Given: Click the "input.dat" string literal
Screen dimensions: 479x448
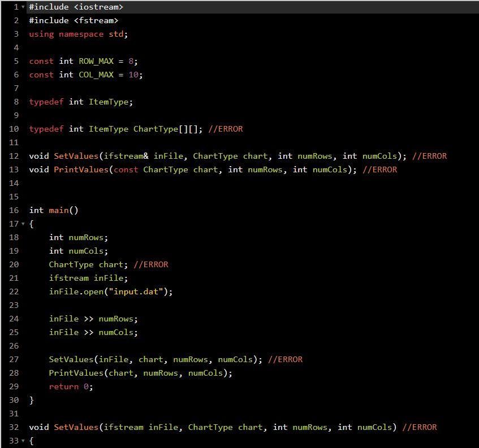Looking at the screenshot, I should [x=136, y=292].
